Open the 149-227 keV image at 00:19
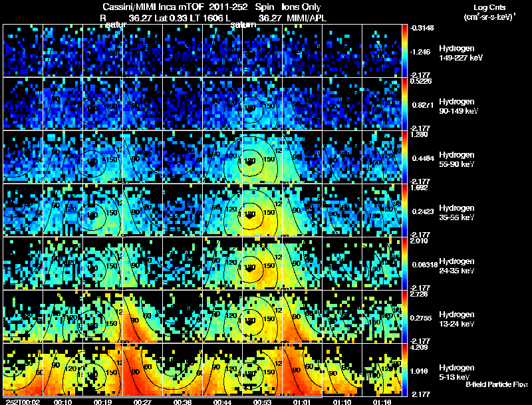Screen dimensions: 532x405 (x=102, y=51)
